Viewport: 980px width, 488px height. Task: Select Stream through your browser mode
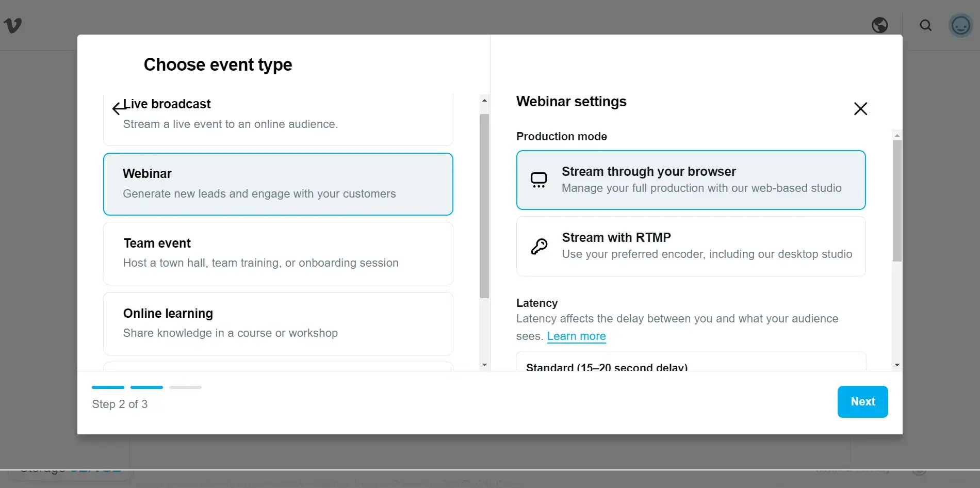tap(691, 180)
